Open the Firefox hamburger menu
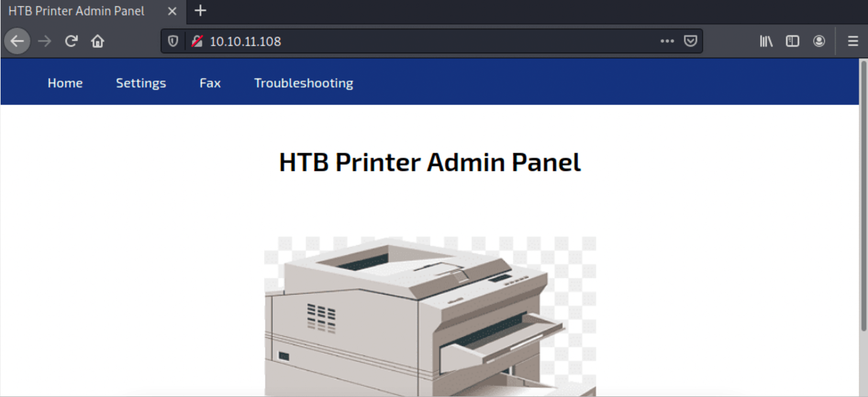 853,42
